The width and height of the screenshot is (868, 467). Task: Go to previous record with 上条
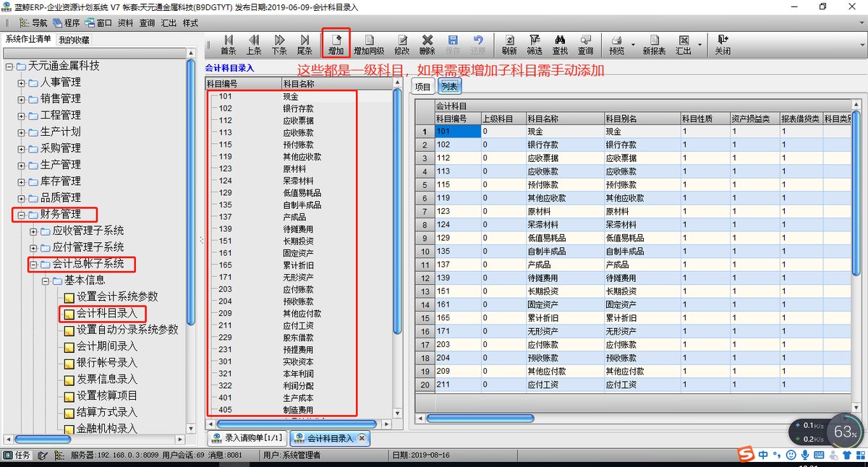pyautogui.click(x=253, y=45)
